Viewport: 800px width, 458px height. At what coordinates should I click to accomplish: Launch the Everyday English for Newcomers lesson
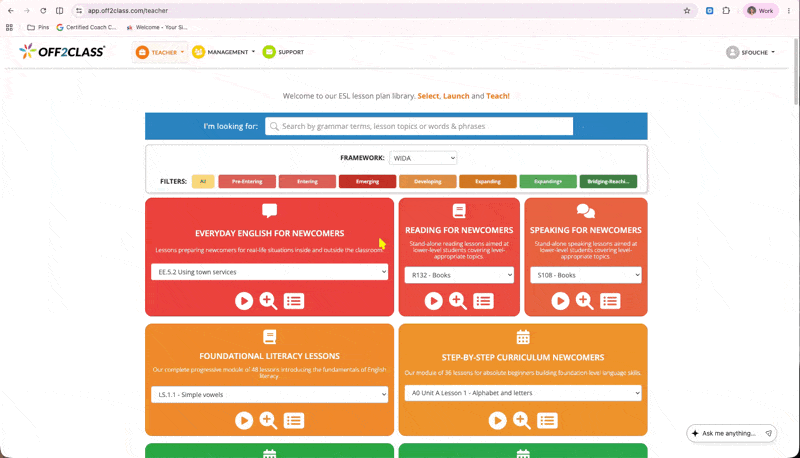244,301
